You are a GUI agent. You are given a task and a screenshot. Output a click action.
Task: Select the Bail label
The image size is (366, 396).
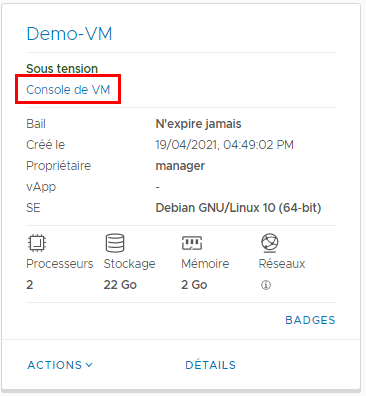[x=36, y=124]
